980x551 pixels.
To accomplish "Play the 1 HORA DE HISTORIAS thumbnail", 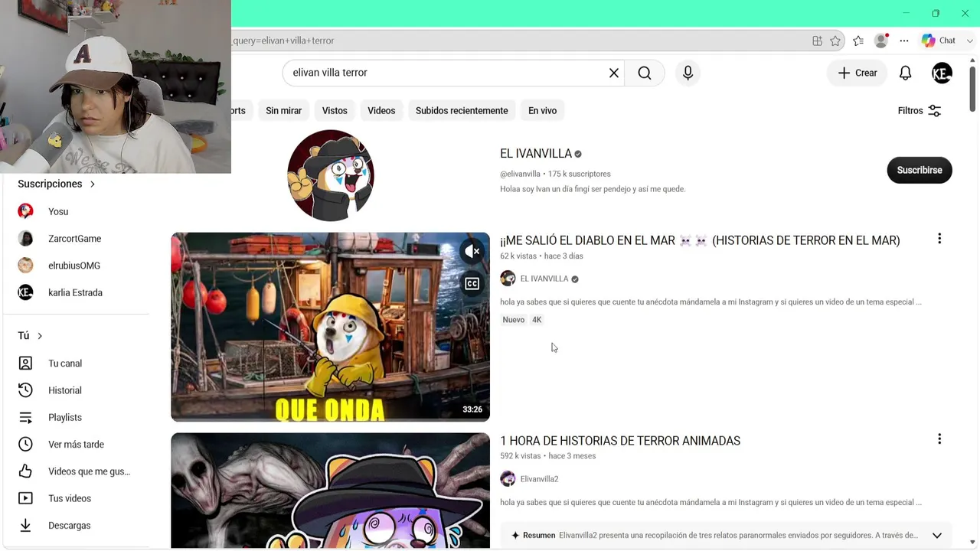I will pos(330,491).
